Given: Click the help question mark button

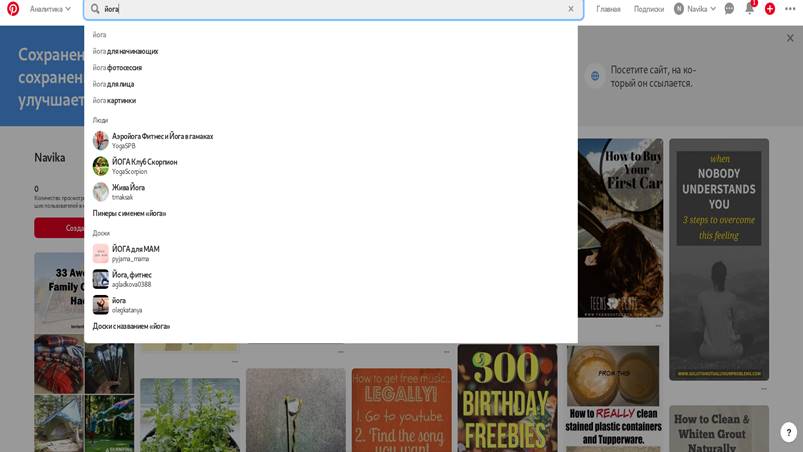Looking at the screenshot, I should [788, 432].
